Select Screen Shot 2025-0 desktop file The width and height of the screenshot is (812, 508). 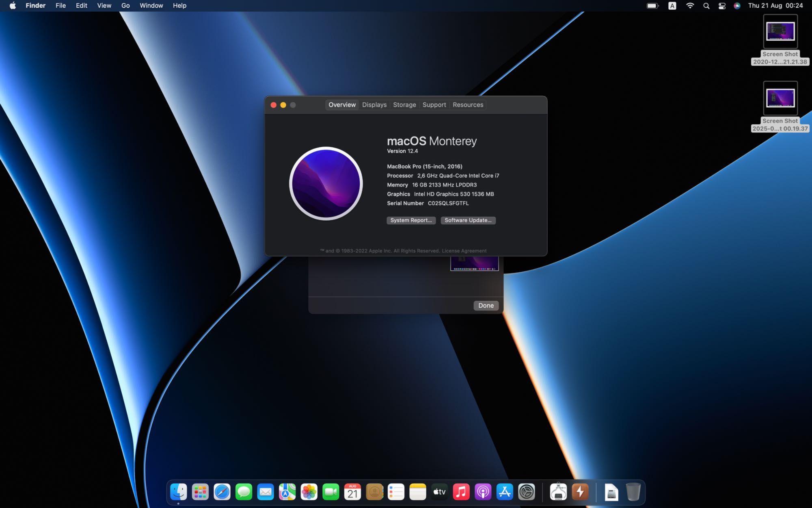click(780, 106)
